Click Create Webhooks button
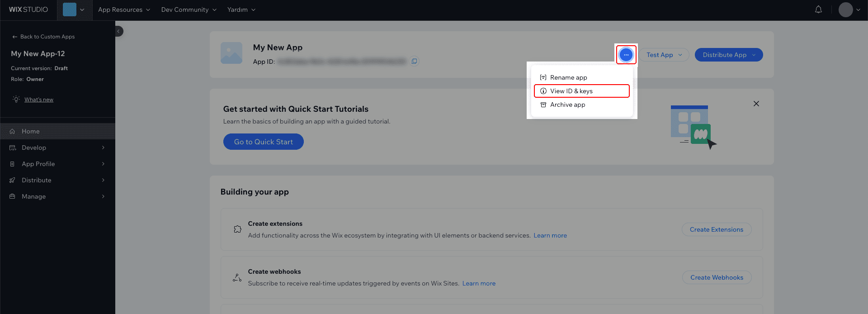The height and width of the screenshot is (314, 868). pos(717,277)
